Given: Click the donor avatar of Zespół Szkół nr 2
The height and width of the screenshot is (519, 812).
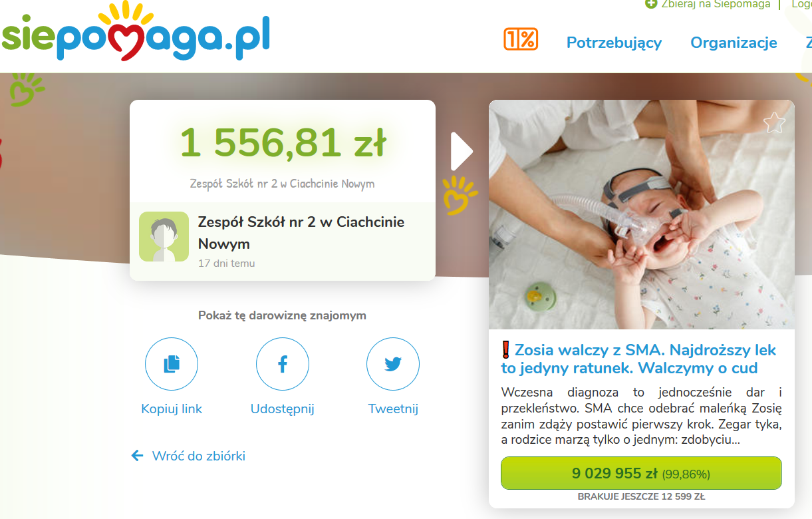Looking at the screenshot, I should point(164,237).
